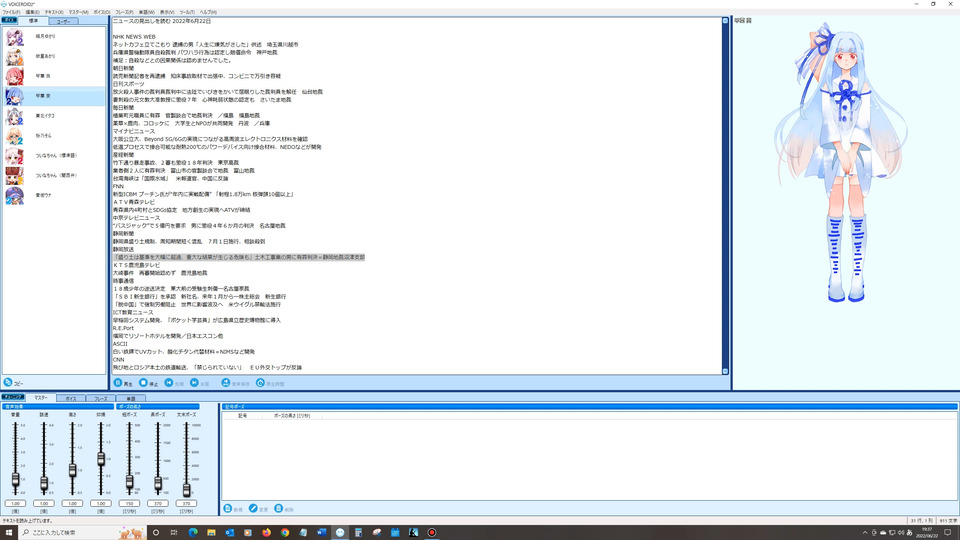Click the 短ポーズ value field showing 150
The height and width of the screenshot is (540, 960).
point(129,503)
